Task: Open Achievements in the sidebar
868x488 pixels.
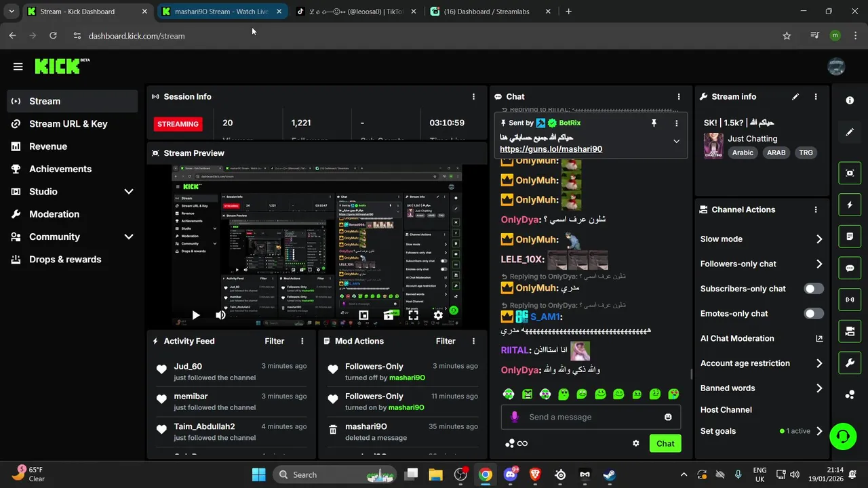Action: (73, 169)
